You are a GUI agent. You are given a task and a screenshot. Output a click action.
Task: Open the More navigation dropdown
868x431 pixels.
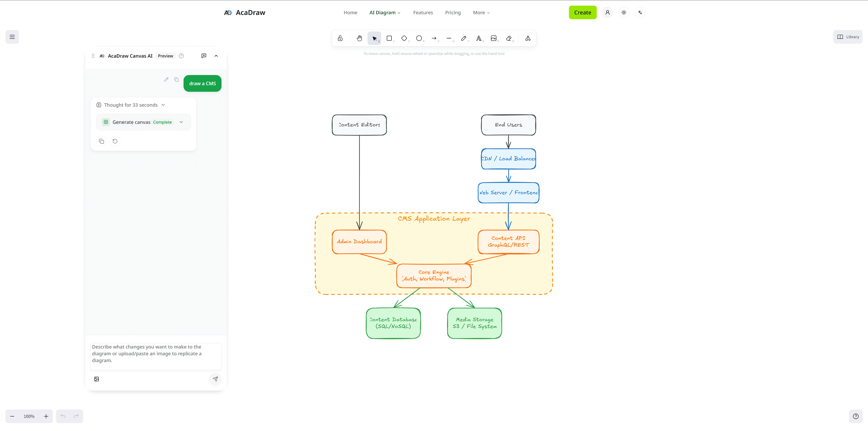coord(481,12)
